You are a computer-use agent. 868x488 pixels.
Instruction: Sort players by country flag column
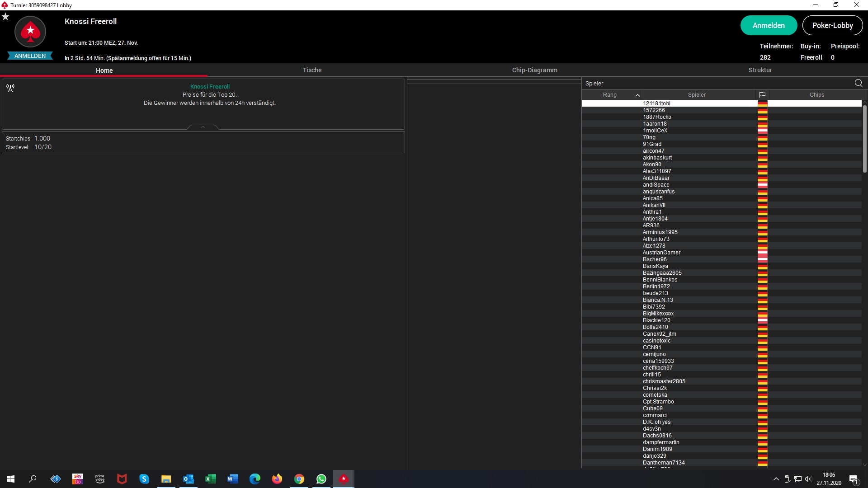click(x=762, y=95)
